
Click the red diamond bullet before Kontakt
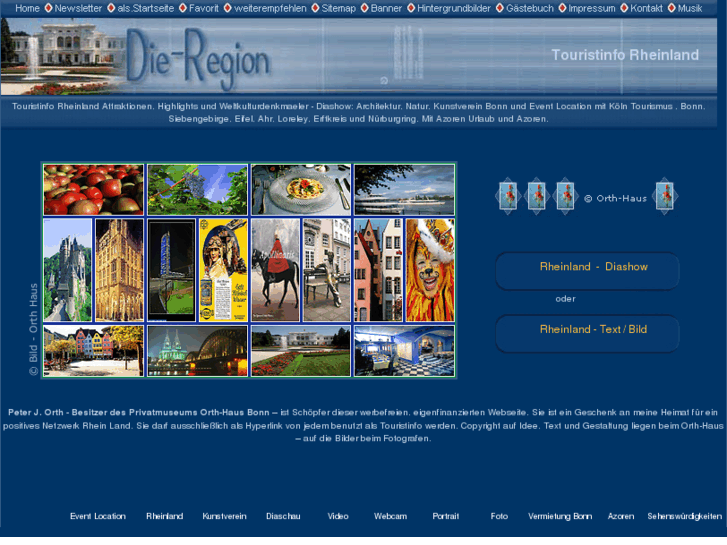pyautogui.click(x=624, y=8)
